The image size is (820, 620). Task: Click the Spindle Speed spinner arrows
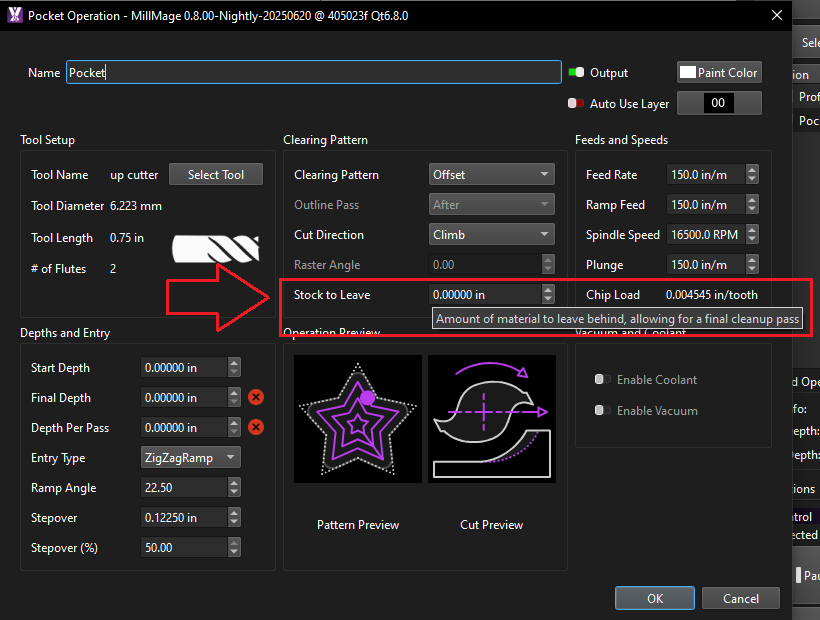click(x=752, y=235)
